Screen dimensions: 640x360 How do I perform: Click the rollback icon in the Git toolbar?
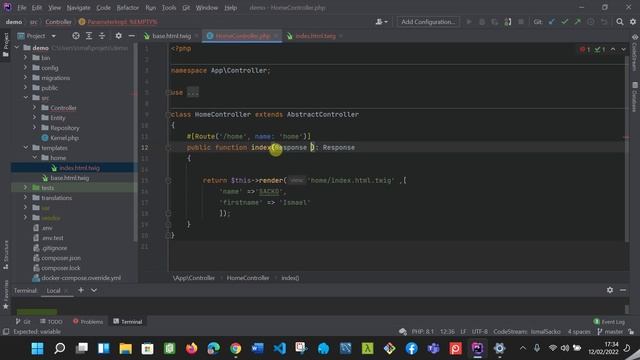(604, 22)
